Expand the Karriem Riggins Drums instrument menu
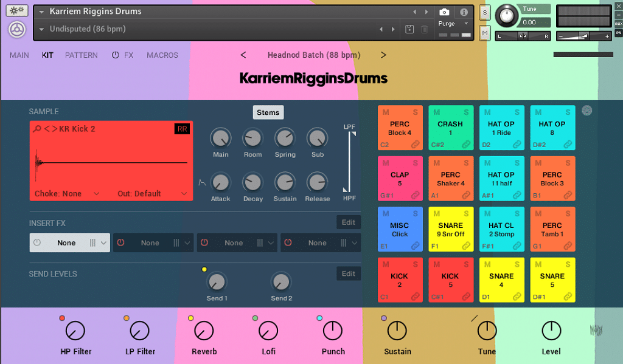The image size is (623, 364). 41,12
